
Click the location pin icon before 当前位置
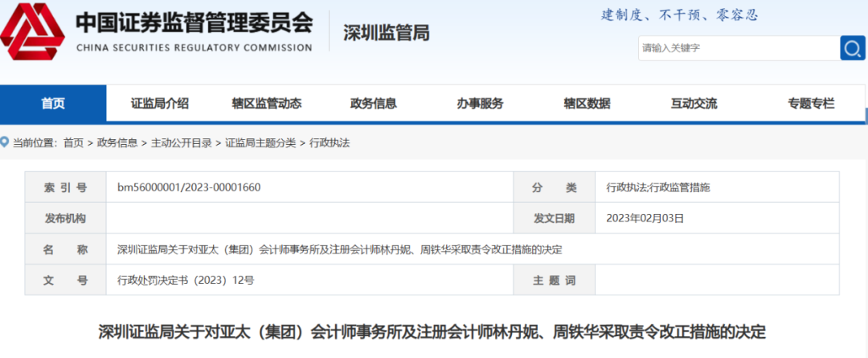(5, 143)
